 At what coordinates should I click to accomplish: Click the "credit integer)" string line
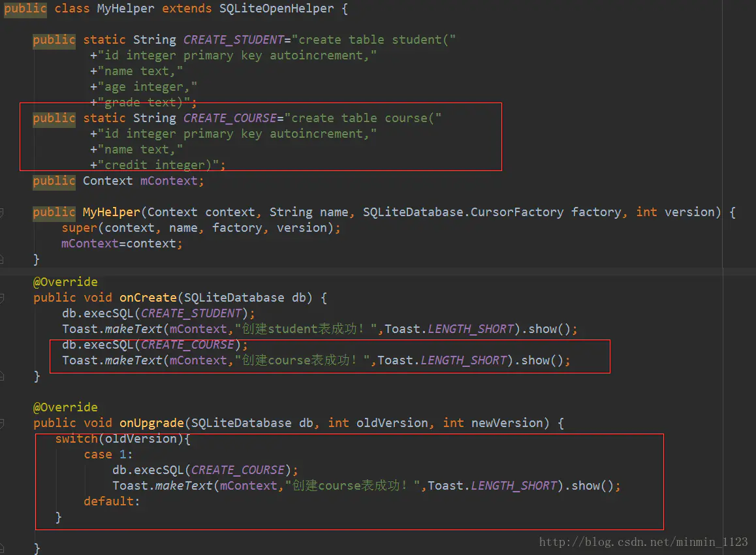(x=157, y=165)
